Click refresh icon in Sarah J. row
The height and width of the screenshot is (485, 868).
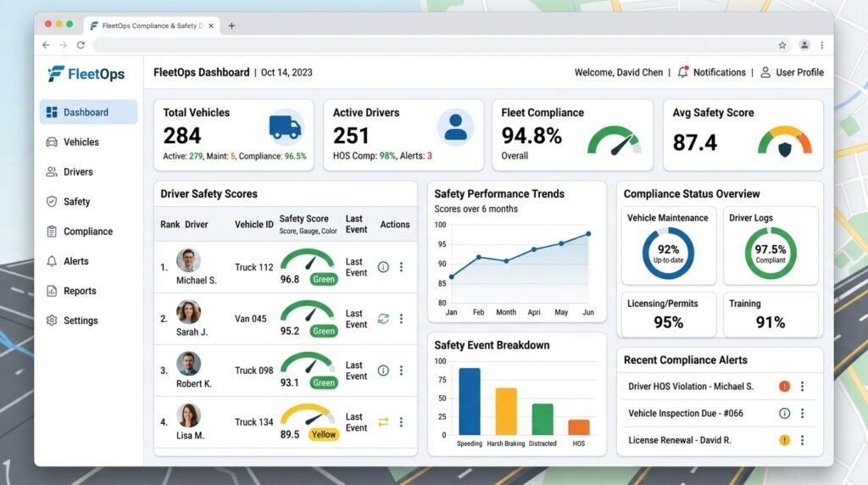[x=383, y=319]
